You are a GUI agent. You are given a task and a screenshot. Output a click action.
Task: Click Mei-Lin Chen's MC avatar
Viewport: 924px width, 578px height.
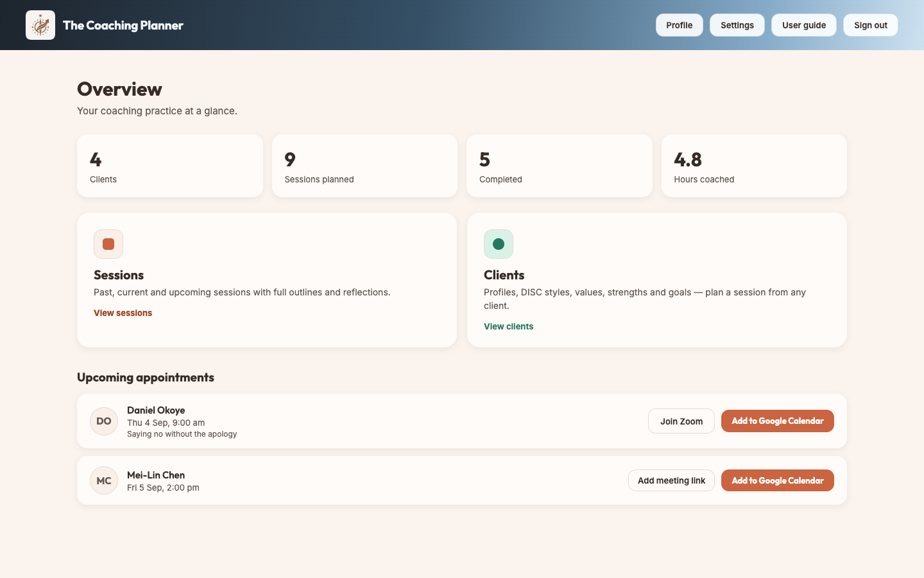pyautogui.click(x=104, y=480)
